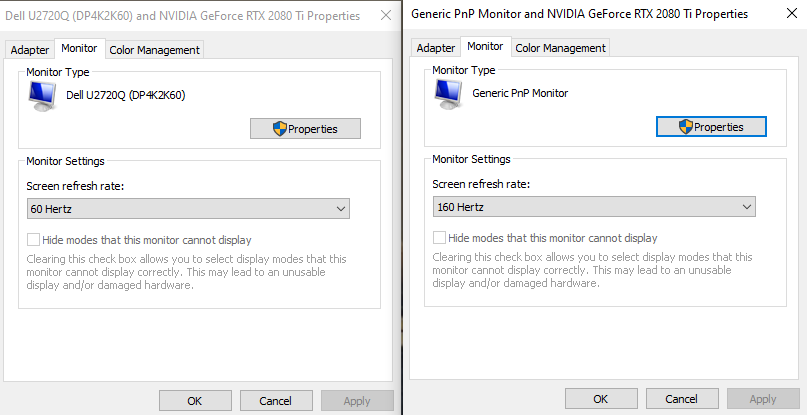
Task: Confirm with OK in Generic PnP dialog
Action: (601, 399)
